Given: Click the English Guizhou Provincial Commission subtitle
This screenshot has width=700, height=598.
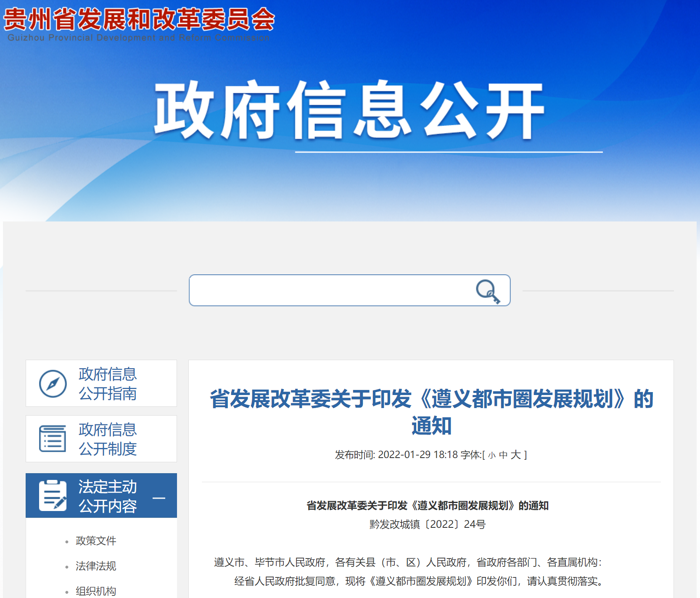Looking at the screenshot, I should pos(139,38).
